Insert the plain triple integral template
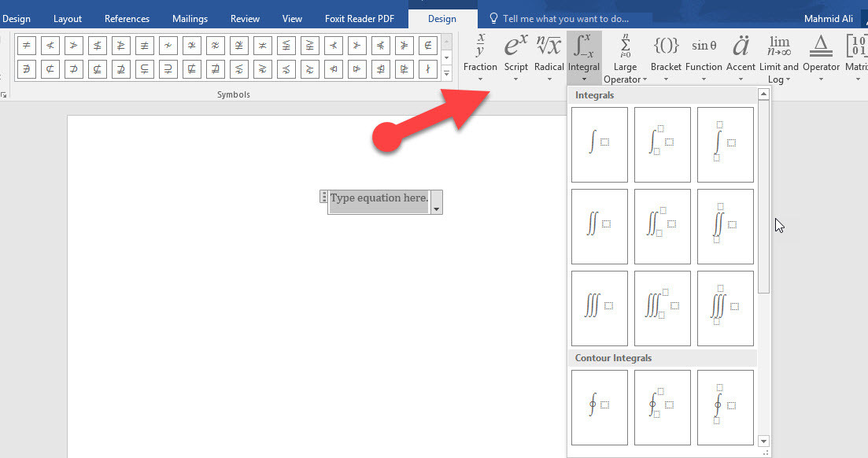 pyautogui.click(x=600, y=308)
